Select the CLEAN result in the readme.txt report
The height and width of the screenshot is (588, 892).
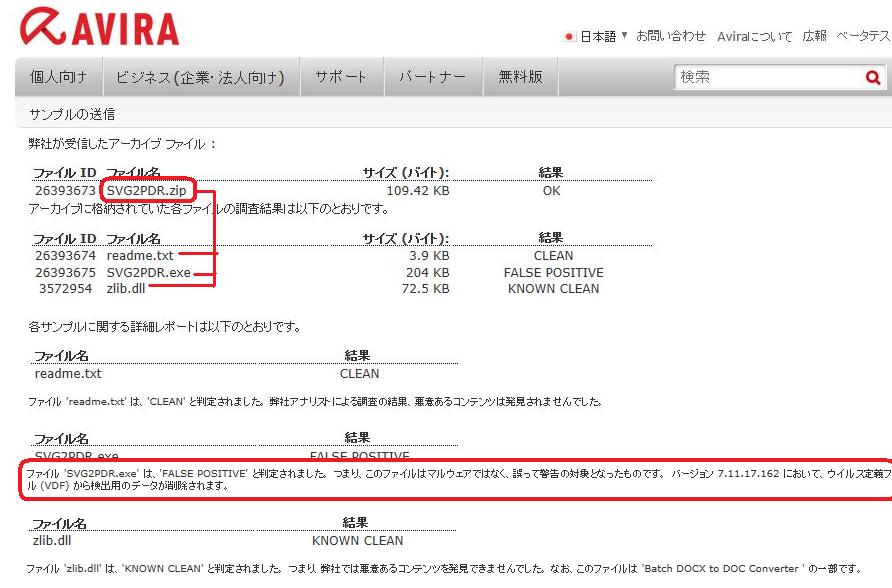pyautogui.click(x=360, y=374)
